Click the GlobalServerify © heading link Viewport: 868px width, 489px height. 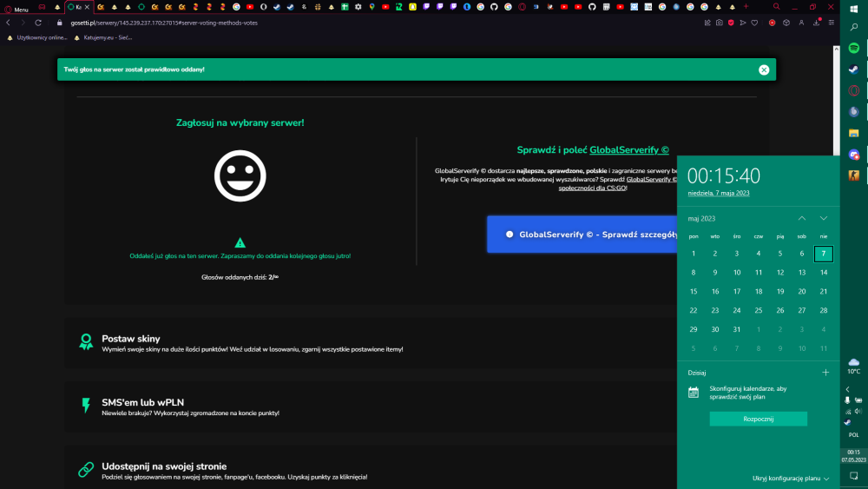628,150
